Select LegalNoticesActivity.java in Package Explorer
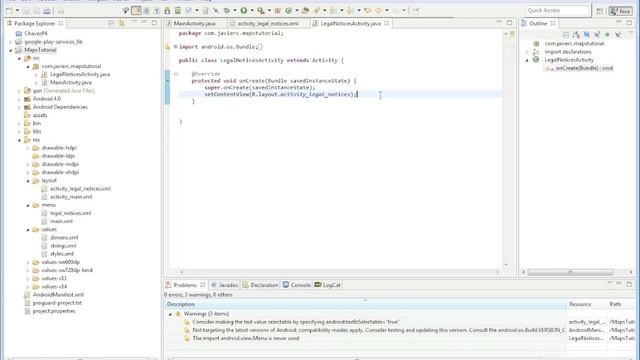The height and width of the screenshot is (360, 640). [x=80, y=74]
